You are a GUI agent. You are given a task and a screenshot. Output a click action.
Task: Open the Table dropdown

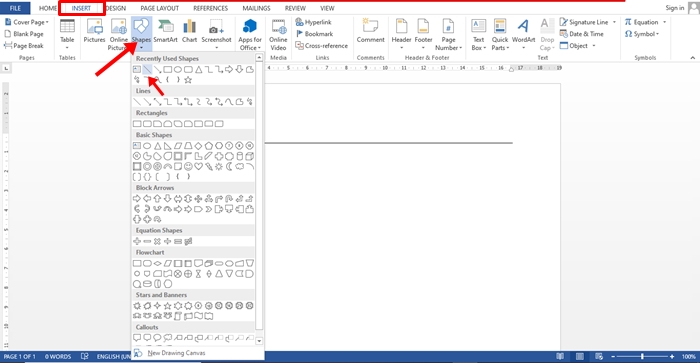tap(67, 35)
